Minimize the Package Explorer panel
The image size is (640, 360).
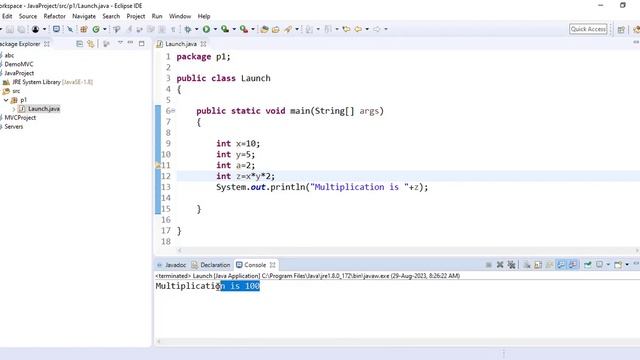pos(130,42)
